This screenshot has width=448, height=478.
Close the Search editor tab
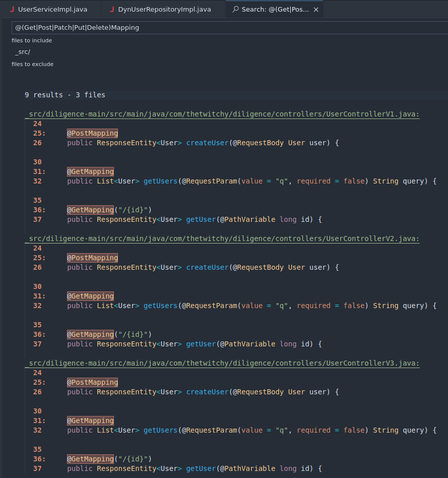tap(316, 10)
